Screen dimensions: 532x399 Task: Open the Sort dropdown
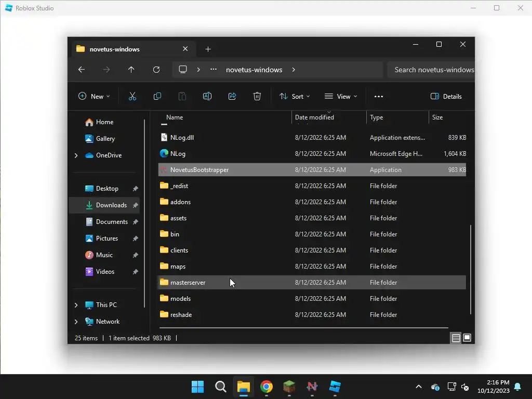(x=295, y=96)
